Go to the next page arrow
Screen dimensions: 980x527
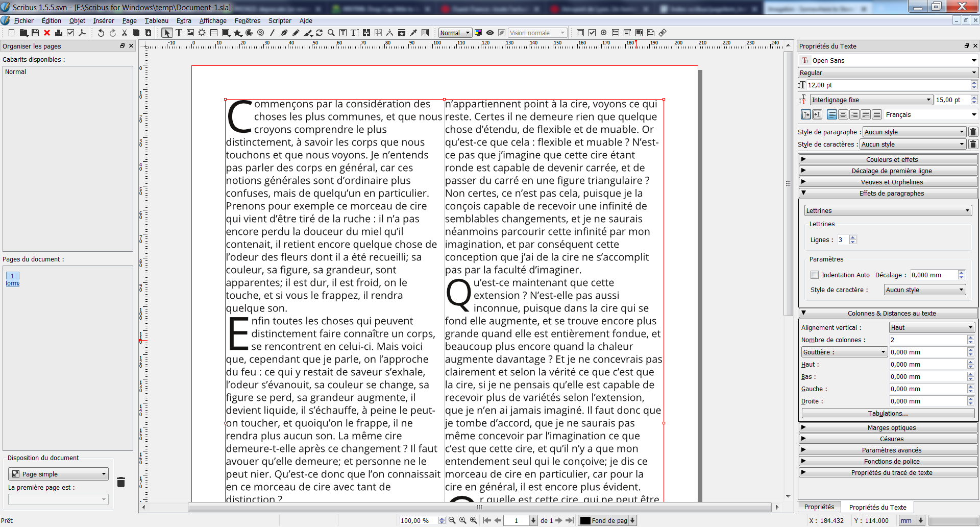tap(559, 520)
